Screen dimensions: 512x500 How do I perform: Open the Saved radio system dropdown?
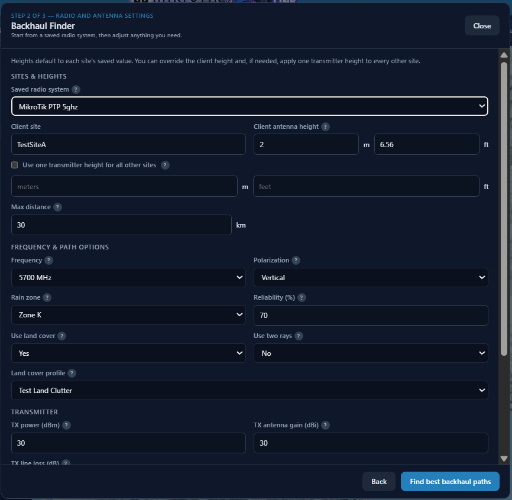249,106
